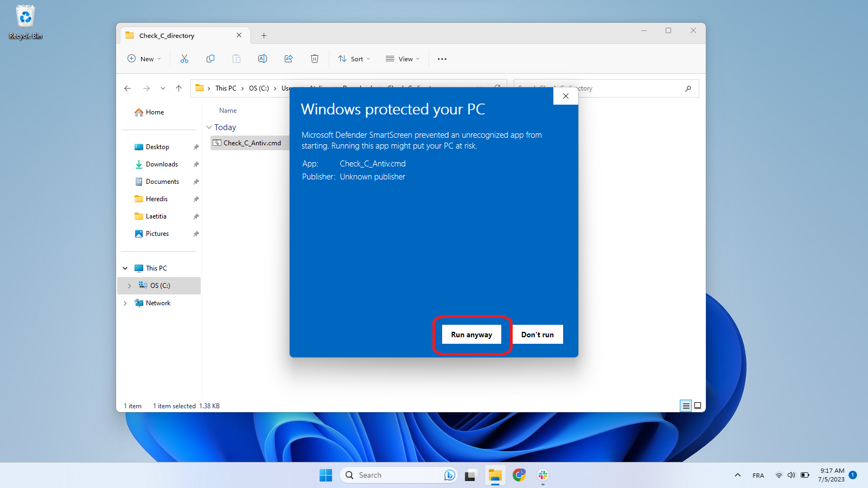This screenshot has height=488, width=868.
Task: Open File Explorer from the taskbar
Action: point(495,476)
